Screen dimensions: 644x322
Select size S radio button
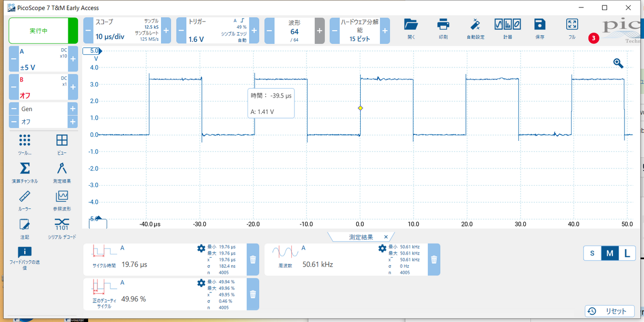coord(592,254)
